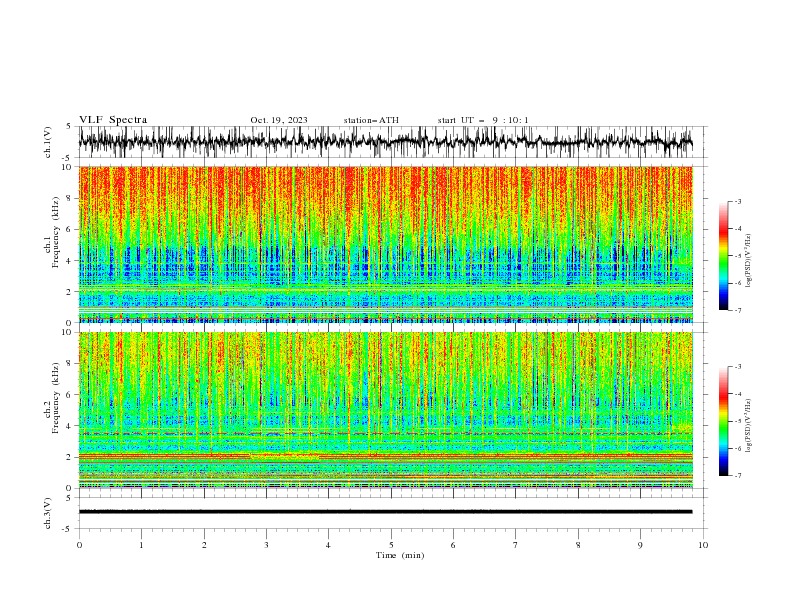Image resolution: width=792 pixels, height=612 pixels.
Task: Click time axis tick label '1'
Action: point(141,545)
